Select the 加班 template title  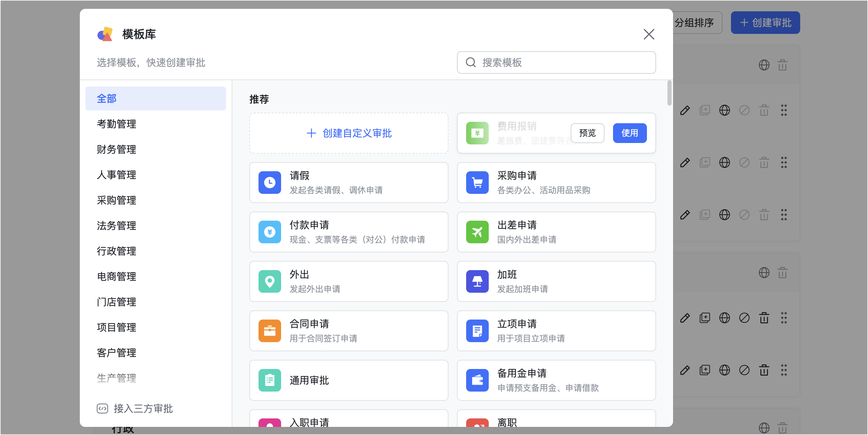click(x=507, y=274)
